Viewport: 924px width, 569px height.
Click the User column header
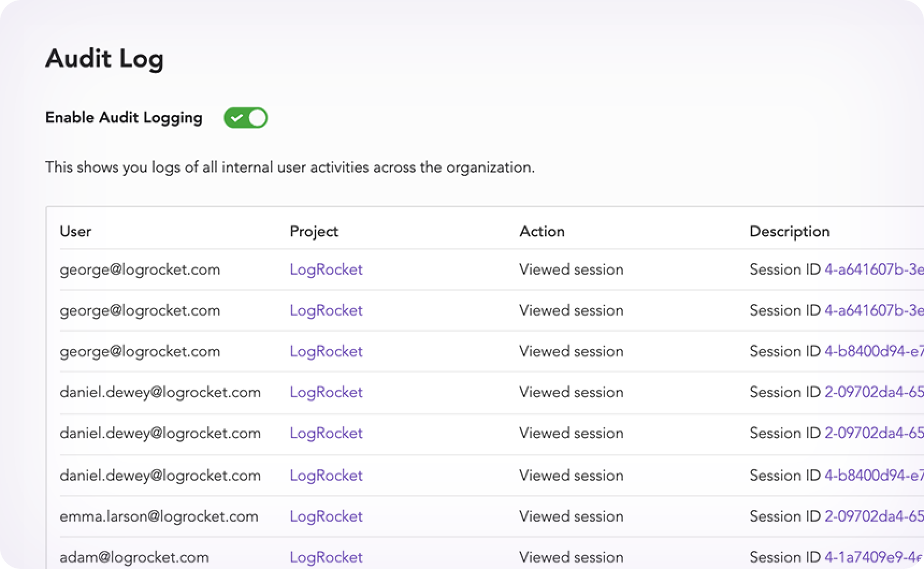click(x=75, y=231)
